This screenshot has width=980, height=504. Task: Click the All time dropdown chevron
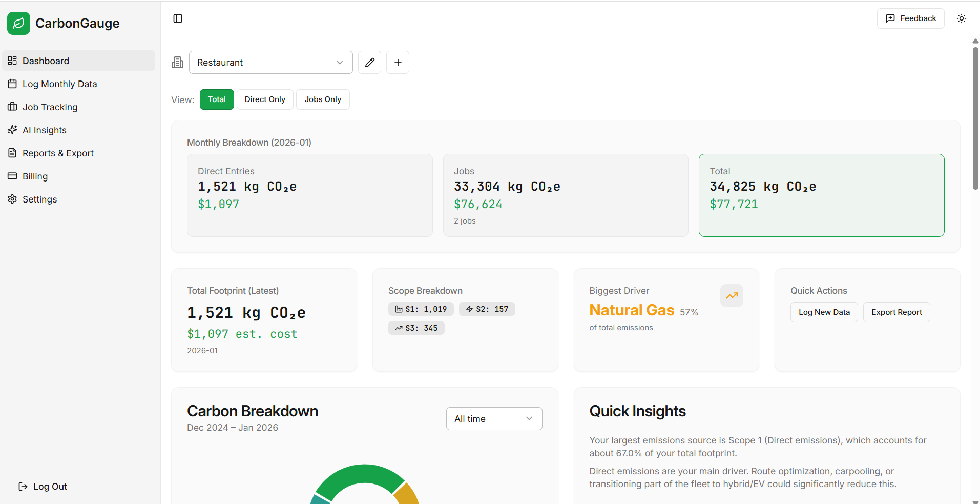pyautogui.click(x=529, y=419)
